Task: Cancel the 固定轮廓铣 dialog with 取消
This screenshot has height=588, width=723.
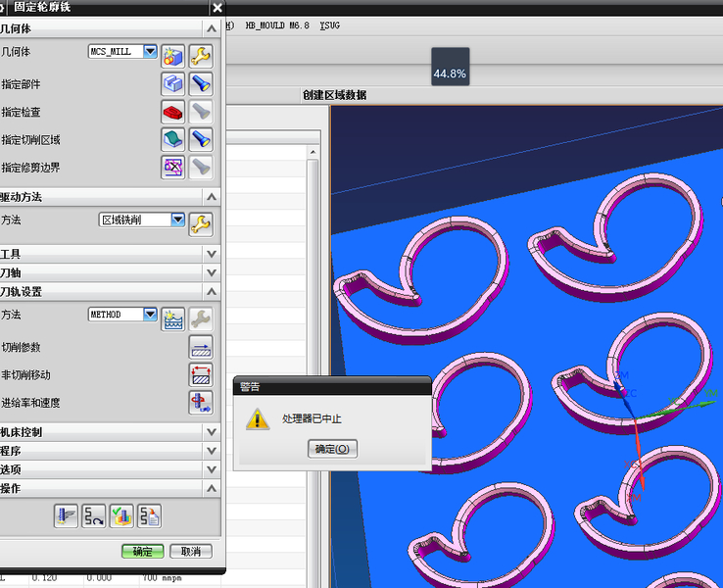Action: tap(191, 551)
